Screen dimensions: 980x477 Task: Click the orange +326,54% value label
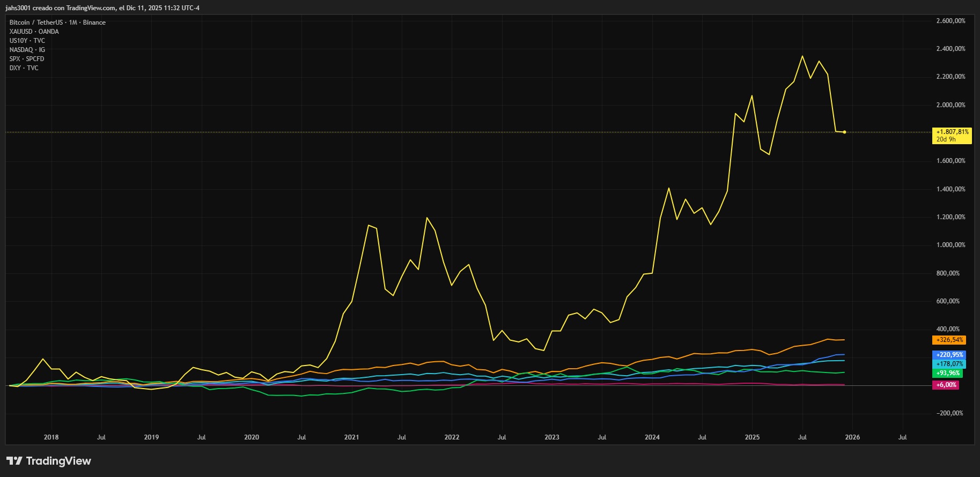tap(949, 340)
